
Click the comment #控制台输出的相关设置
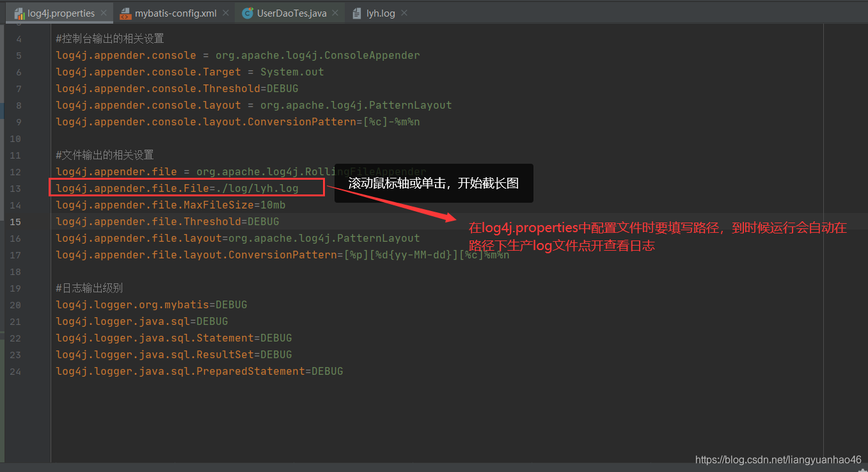click(x=110, y=39)
